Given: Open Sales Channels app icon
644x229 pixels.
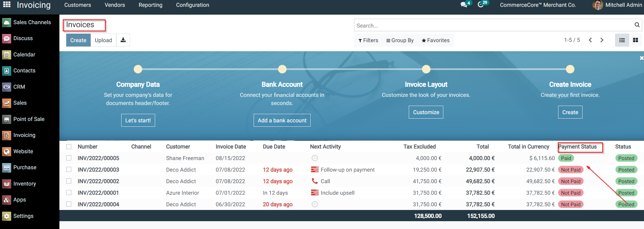Looking at the screenshot, I should (6, 22).
